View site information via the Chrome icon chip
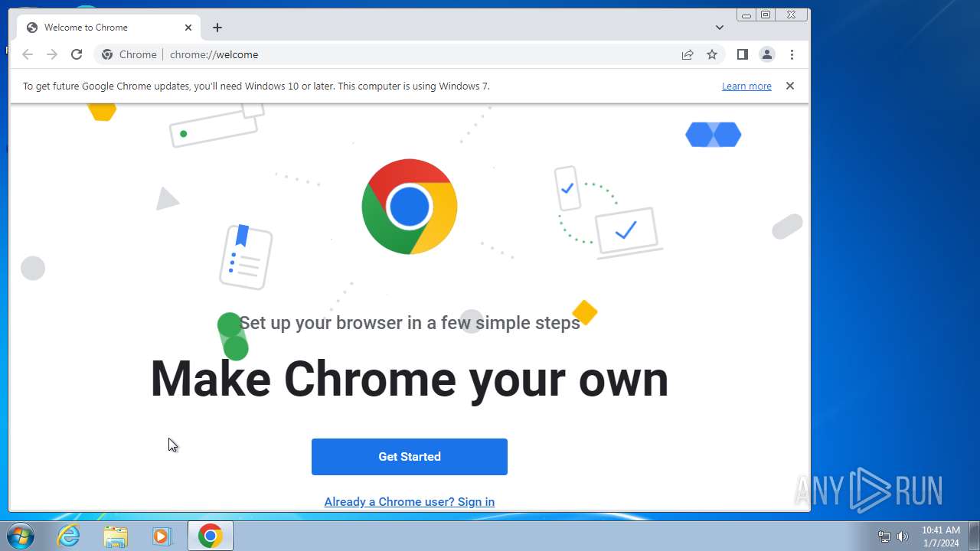 point(129,54)
